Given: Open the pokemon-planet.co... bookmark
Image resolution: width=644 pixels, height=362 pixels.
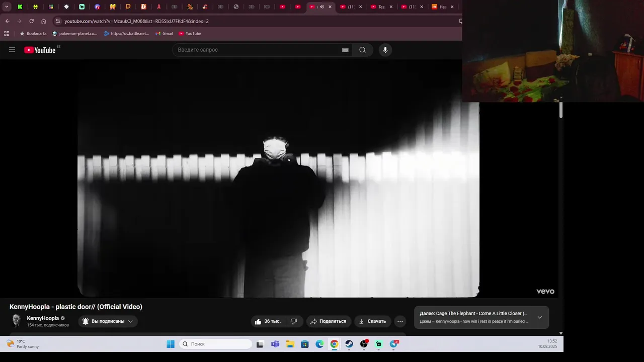Looking at the screenshot, I should click(74, 33).
